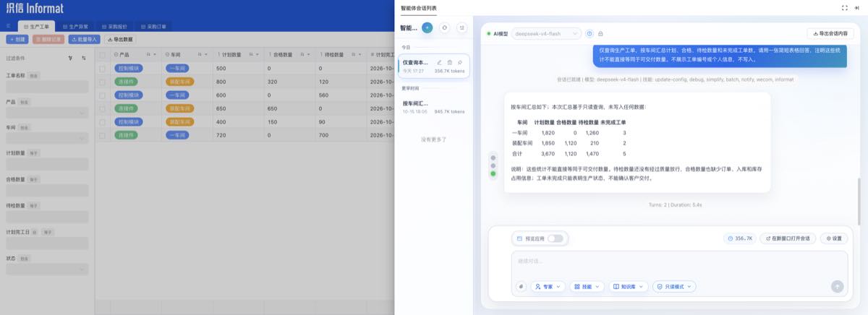Open the 车间 filter dropdown
This screenshot has height=315, width=868.
(47, 139)
